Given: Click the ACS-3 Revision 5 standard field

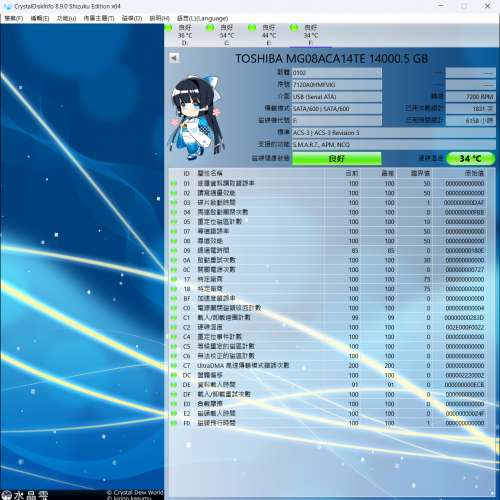Looking at the screenshot, I should (394, 133).
